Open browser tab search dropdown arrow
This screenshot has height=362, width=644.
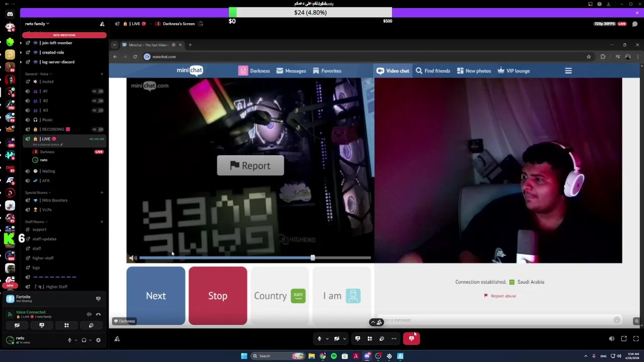(x=115, y=45)
